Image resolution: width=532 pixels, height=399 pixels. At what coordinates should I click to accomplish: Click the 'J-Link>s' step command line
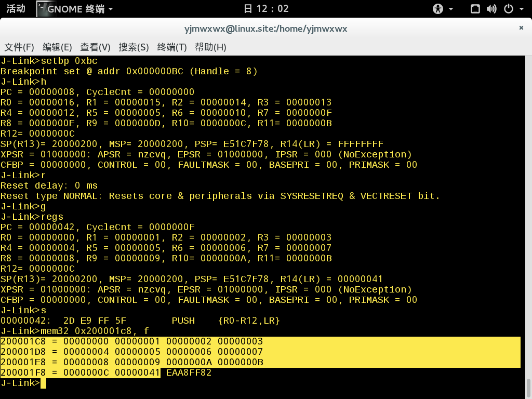coord(23,310)
